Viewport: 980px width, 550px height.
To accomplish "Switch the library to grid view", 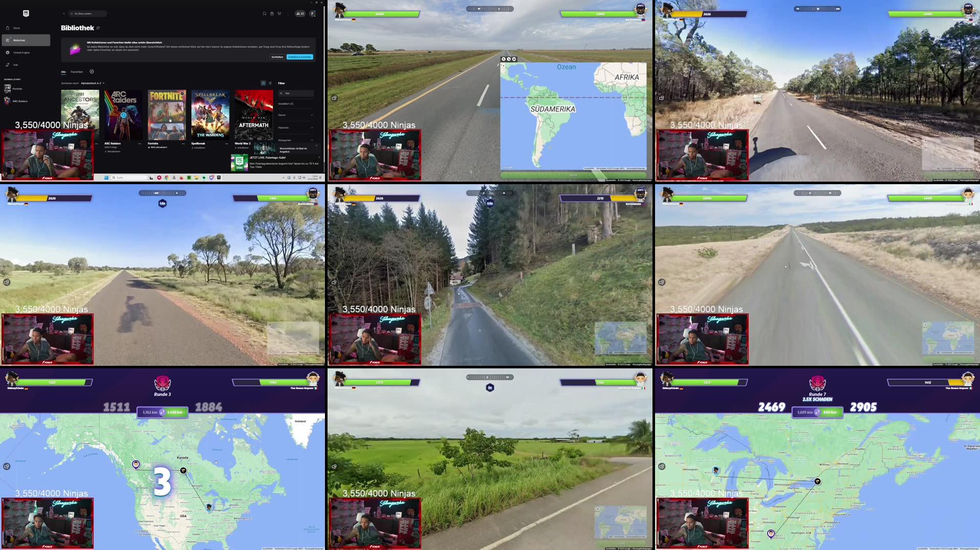I will coord(263,83).
